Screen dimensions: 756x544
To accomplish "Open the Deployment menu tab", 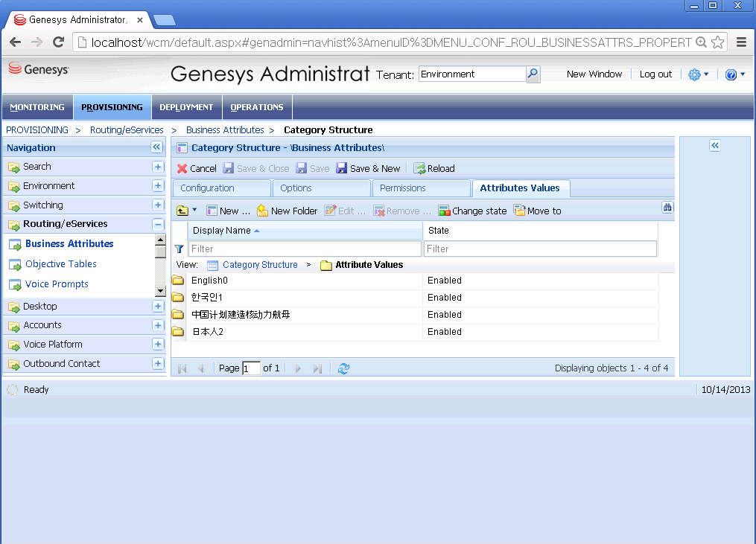I will coord(186,107).
